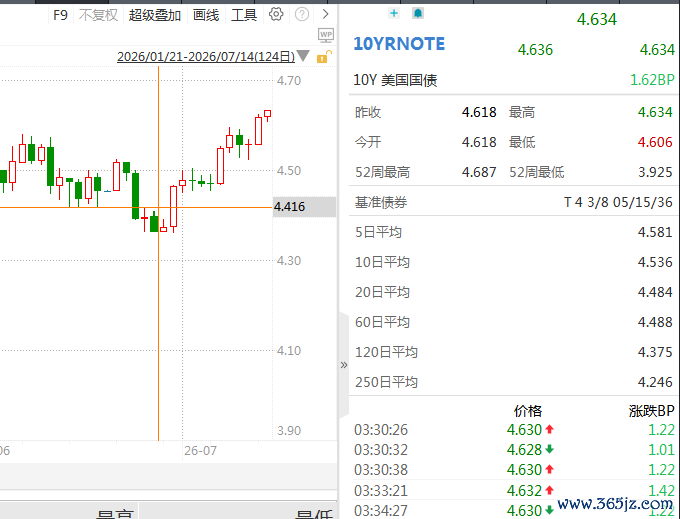Click the 4.628 price in tick list

click(524, 450)
